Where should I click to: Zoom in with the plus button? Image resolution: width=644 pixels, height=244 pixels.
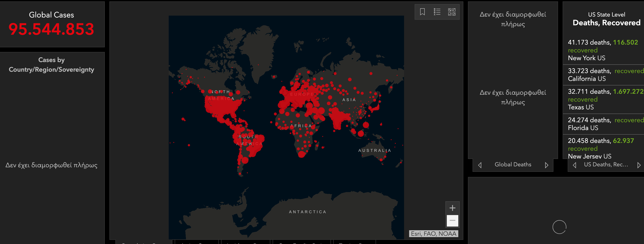452,208
